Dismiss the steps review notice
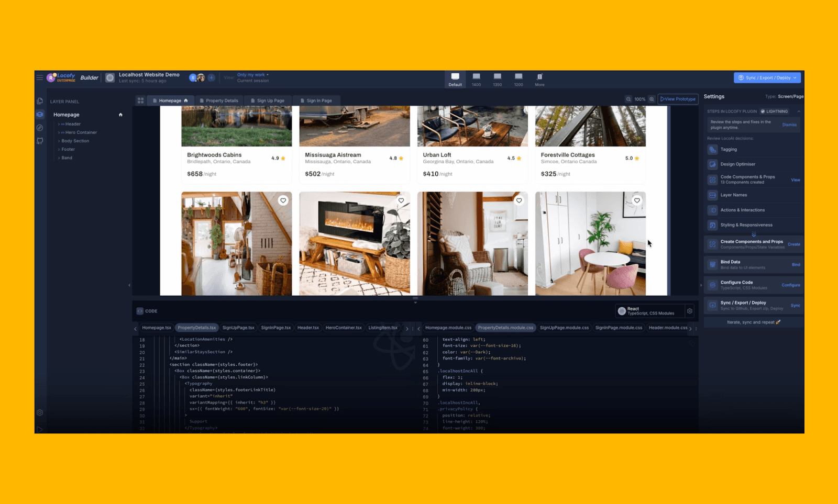This screenshot has height=504, width=838. pyautogui.click(x=789, y=125)
